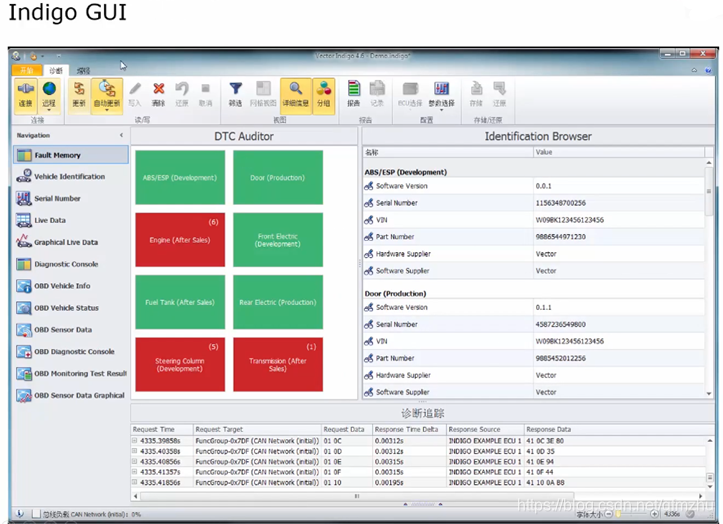Expand trace row 4335.40856s
This screenshot has width=723, height=524.
135,461
